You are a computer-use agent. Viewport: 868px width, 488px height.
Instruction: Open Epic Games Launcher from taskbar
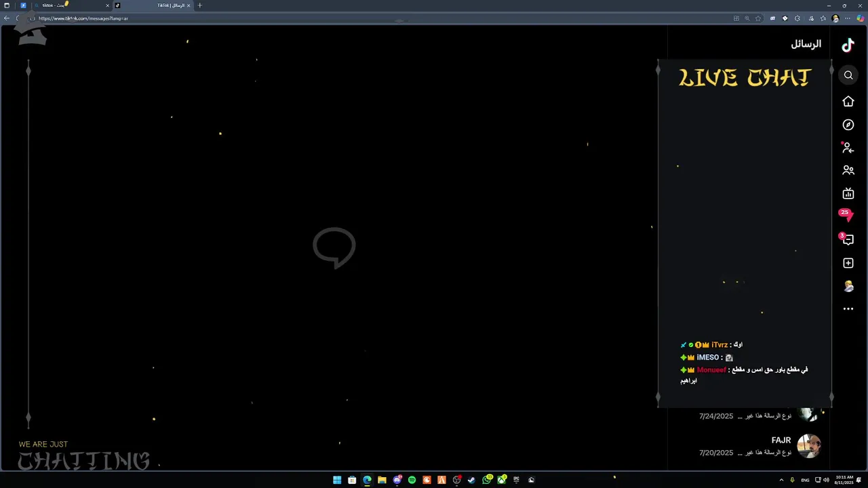pos(516,480)
